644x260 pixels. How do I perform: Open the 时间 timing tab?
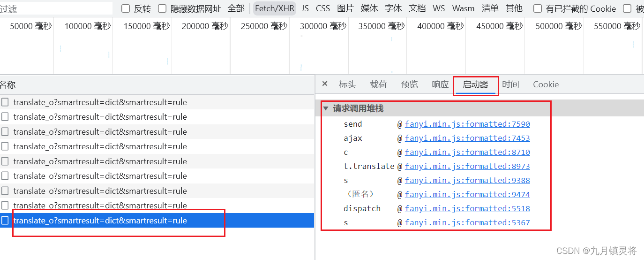click(510, 84)
